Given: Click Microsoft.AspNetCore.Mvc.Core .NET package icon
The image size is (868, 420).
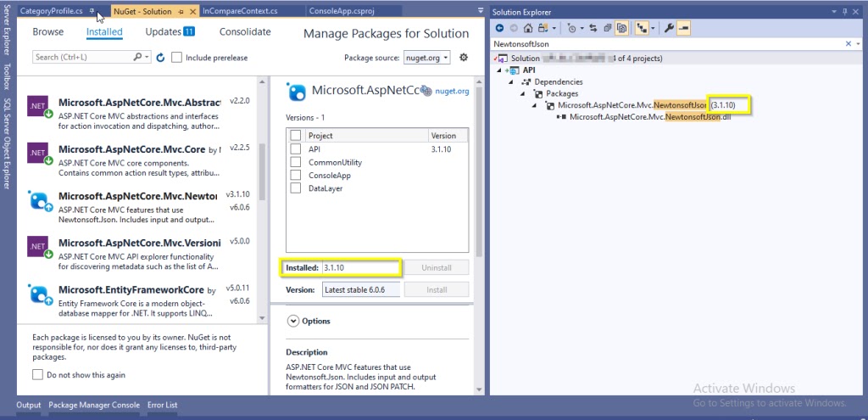Looking at the screenshot, I should click(x=40, y=154).
